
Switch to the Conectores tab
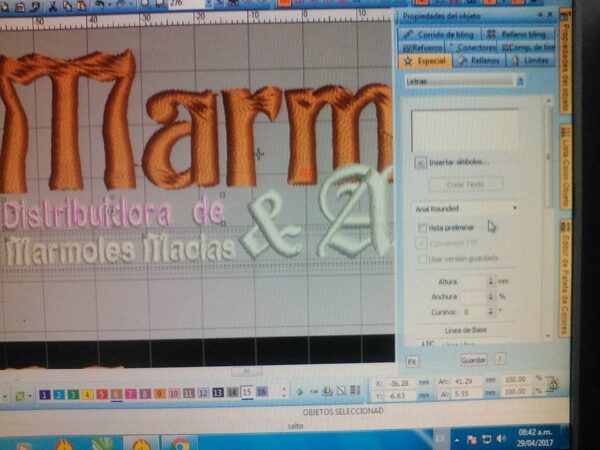pos(471,48)
